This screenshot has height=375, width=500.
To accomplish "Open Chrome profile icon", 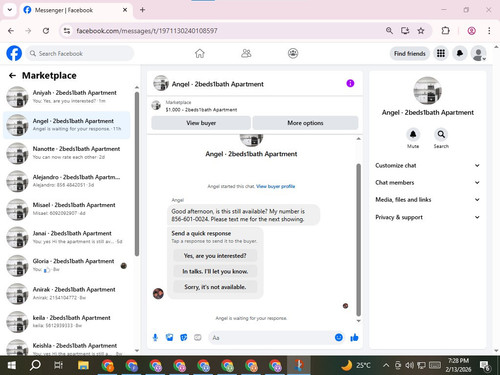I will (471, 31).
